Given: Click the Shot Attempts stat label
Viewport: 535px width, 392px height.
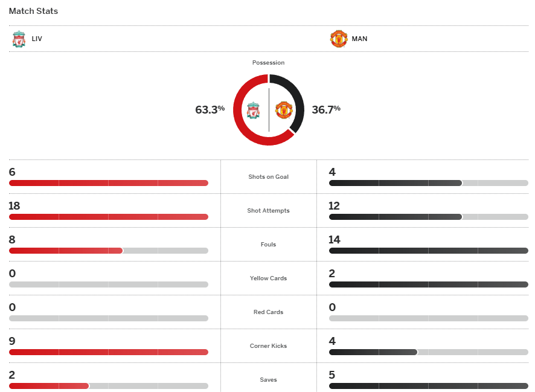Looking at the screenshot, I should coord(268,211).
